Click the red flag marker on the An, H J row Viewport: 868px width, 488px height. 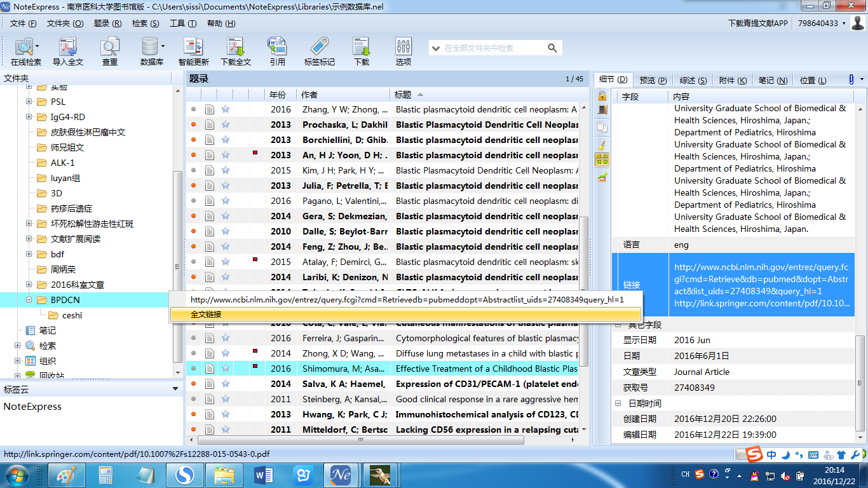[255, 153]
